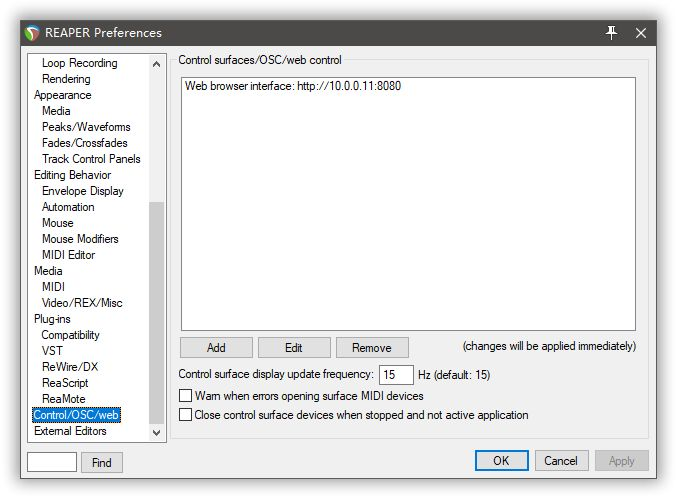Image resolution: width=677 pixels, height=499 pixels.
Task: Click the REAPER logo icon in title bar
Action: click(32, 33)
